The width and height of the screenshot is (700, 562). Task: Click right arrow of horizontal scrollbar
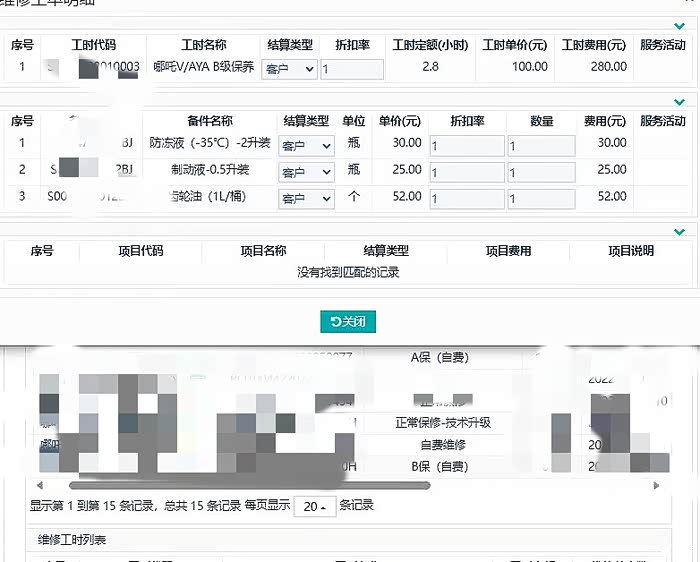[x=656, y=485]
